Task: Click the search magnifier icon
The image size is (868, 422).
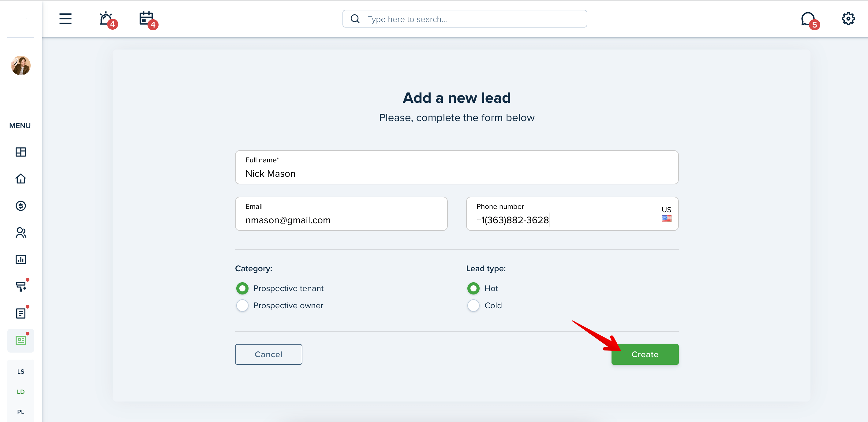Action: click(355, 19)
